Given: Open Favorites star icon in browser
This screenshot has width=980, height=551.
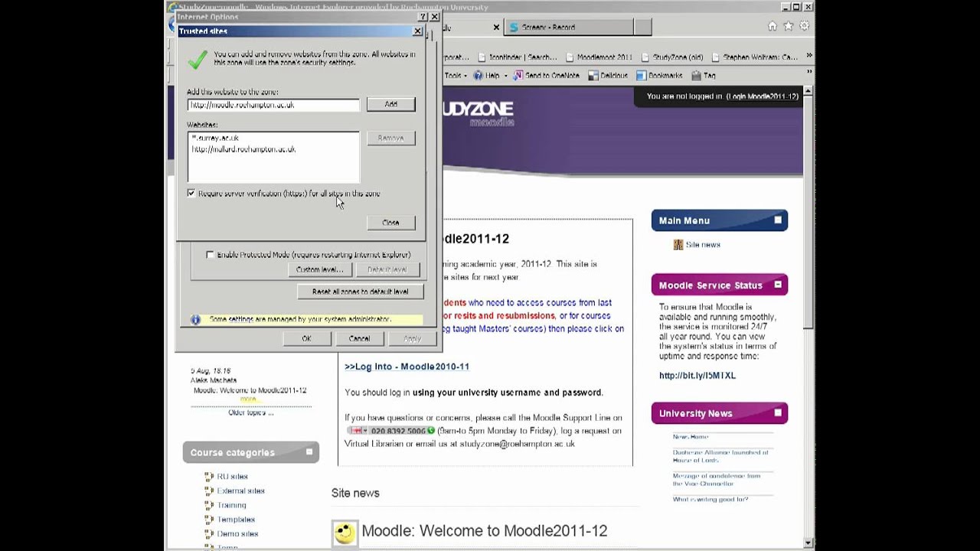Looking at the screenshot, I should click(789, 27).
